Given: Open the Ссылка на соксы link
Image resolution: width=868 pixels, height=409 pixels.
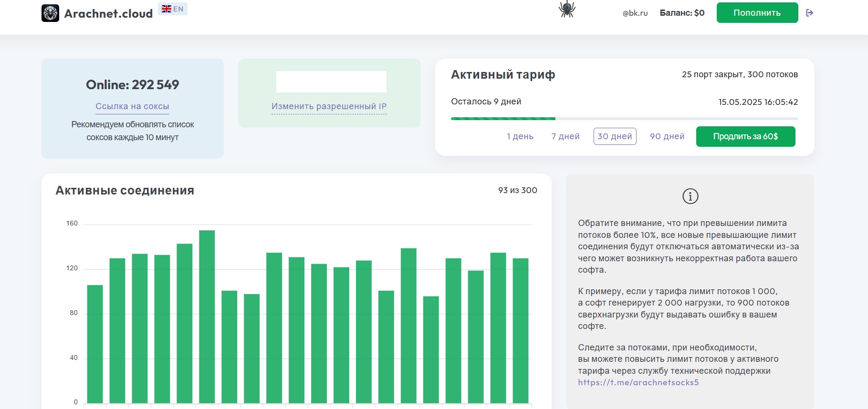Looking at the screenshot, I should coord(132,106).
